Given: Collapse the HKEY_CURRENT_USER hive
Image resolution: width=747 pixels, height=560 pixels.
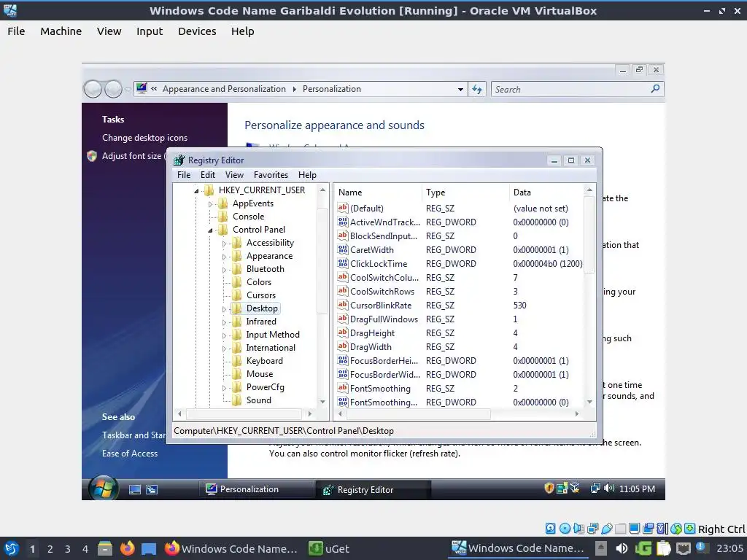Looking at the screenshot, I should [196, 191].
